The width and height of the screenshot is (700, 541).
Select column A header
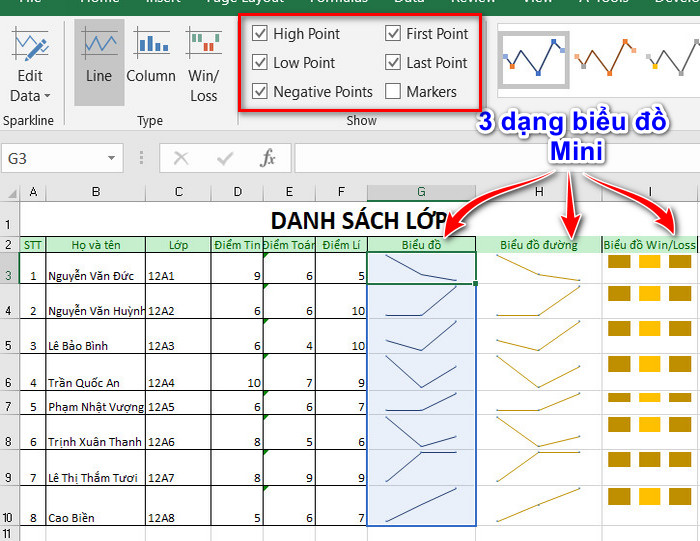click(33, 192)
